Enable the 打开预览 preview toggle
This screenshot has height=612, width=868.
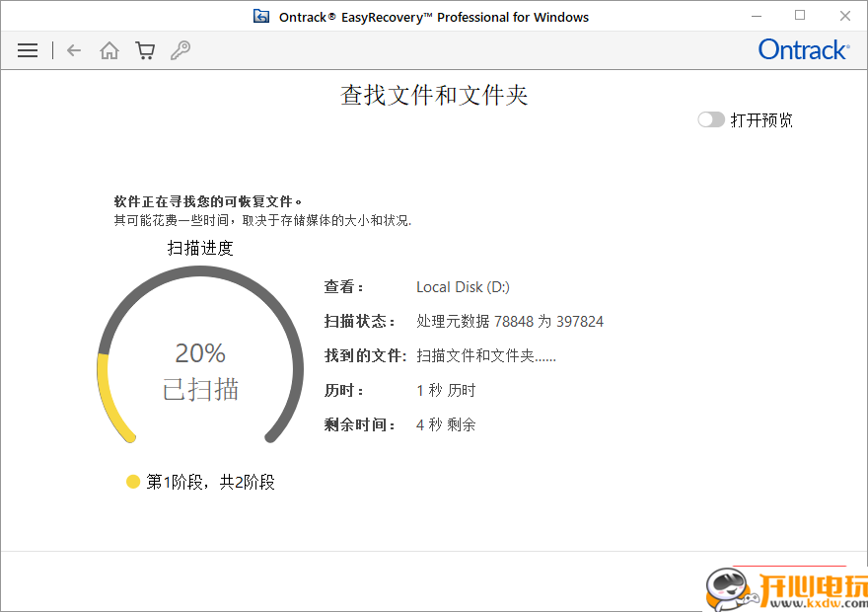[710, 118]
